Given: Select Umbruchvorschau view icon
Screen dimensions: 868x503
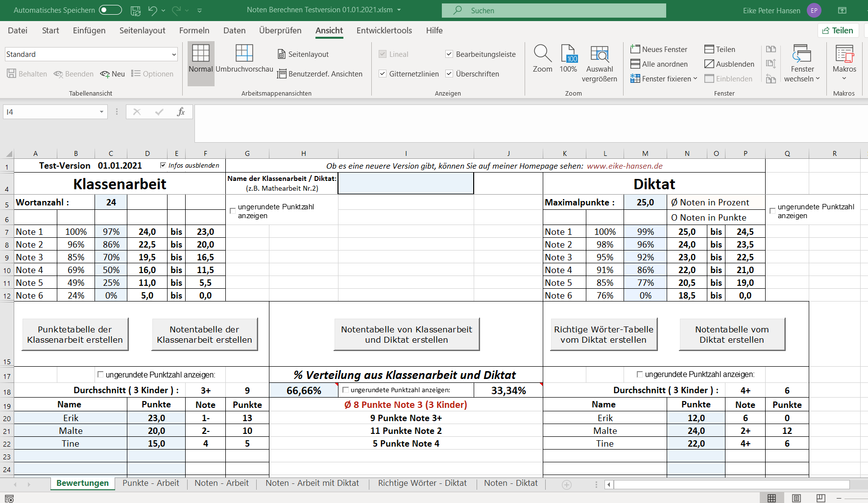Looking at the screenshot, I should tap(244, 54).
